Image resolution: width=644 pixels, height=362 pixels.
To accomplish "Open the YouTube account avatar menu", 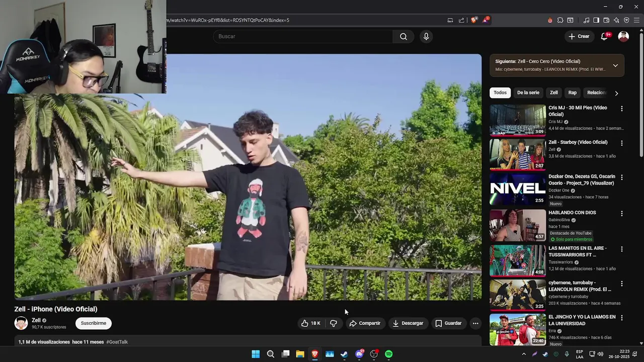I will click(x=623, y=36).
